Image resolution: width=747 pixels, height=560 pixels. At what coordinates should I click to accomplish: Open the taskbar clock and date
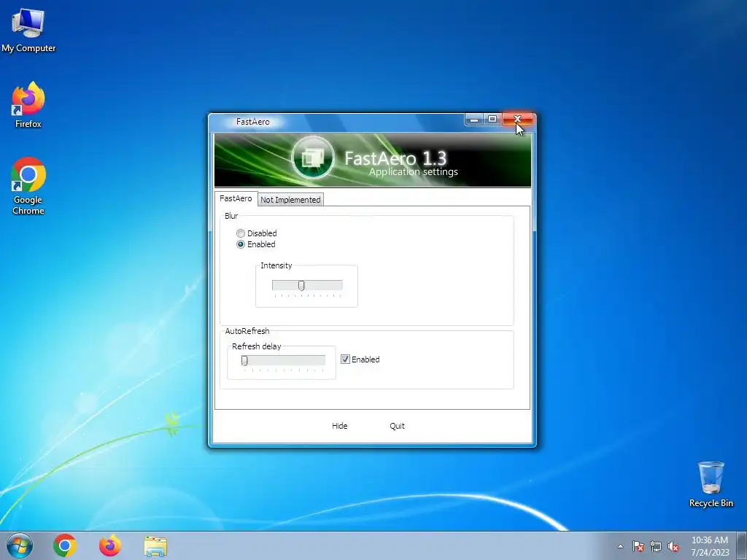point(710,546)
